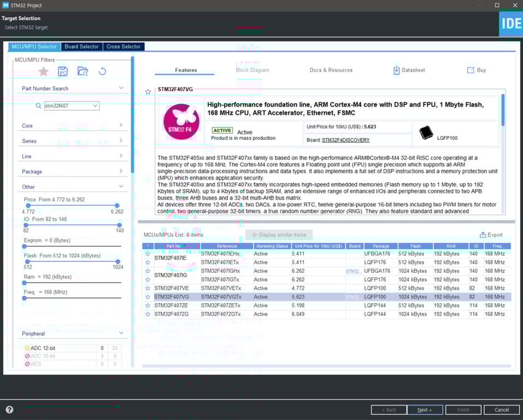Click the Back button
This screenshot has width=523, height=420.
coord(389,410)
